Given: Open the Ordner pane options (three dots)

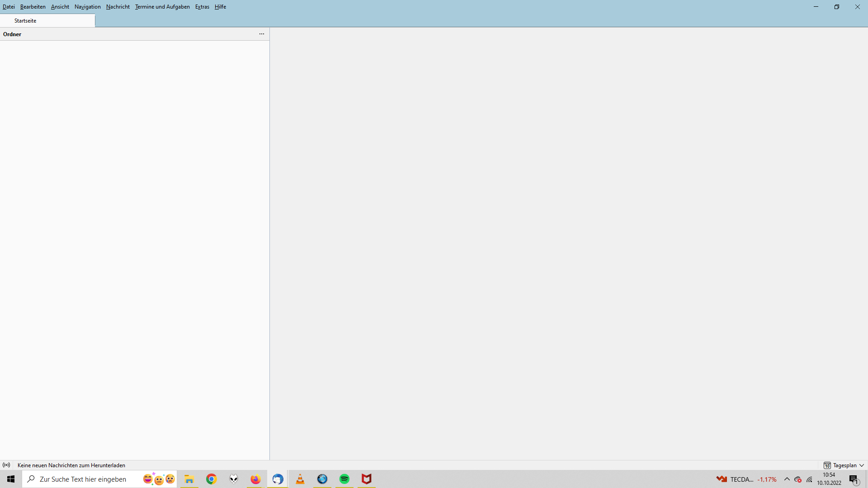Looking at the screenshot, I should 262,34.
